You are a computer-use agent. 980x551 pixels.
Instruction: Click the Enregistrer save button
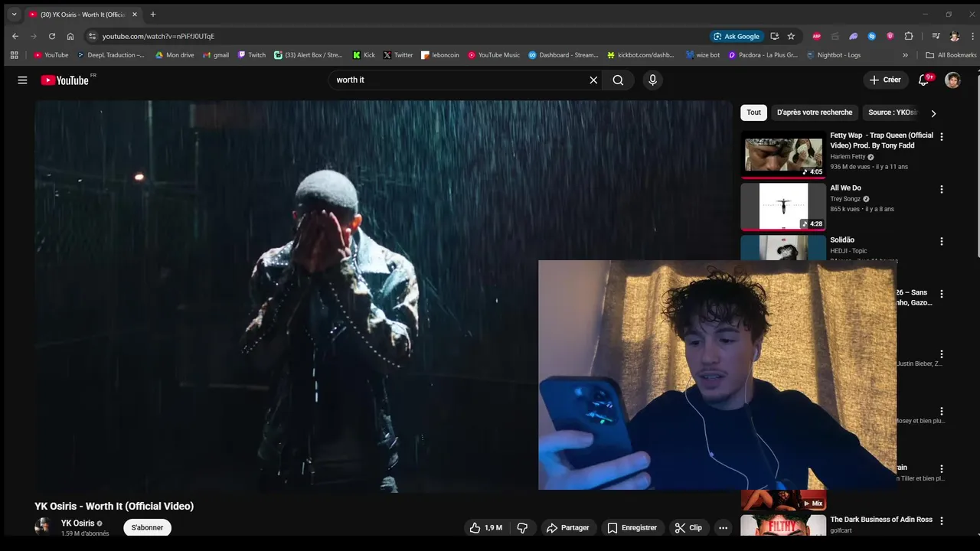[632, 528]
